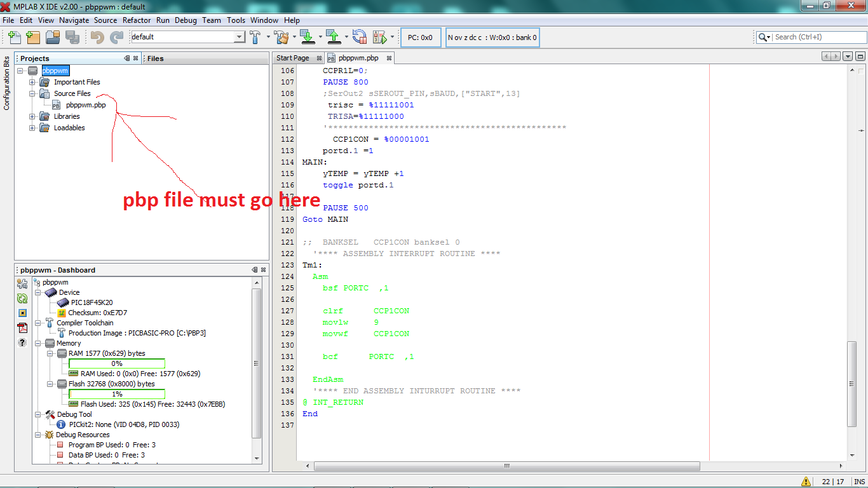This screenshot has width=868, height=488.
Task: Click the RAM 0% usage bar
Action: [x=117, y=363]
